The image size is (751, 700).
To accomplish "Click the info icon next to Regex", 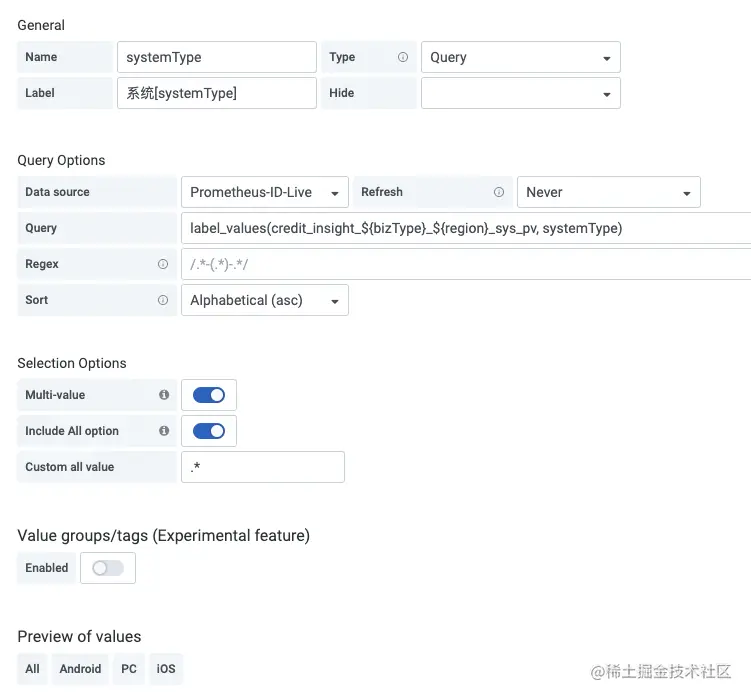I will point(163,264).
